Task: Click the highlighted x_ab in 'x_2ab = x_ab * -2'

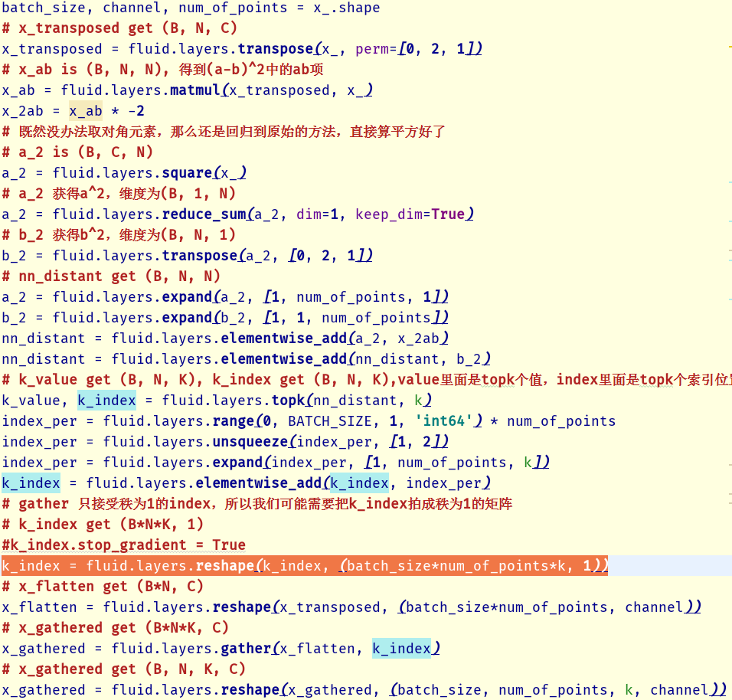Action: 86,111
